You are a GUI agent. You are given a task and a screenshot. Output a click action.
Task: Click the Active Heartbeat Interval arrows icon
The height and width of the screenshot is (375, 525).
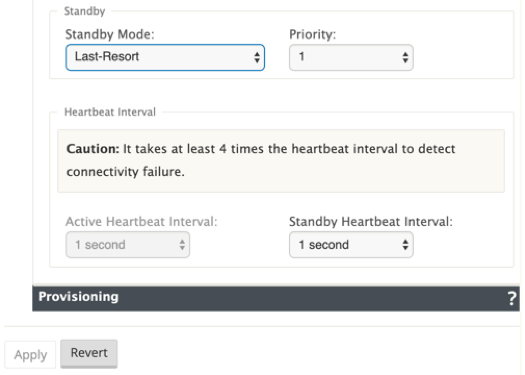tap(182, 245)
